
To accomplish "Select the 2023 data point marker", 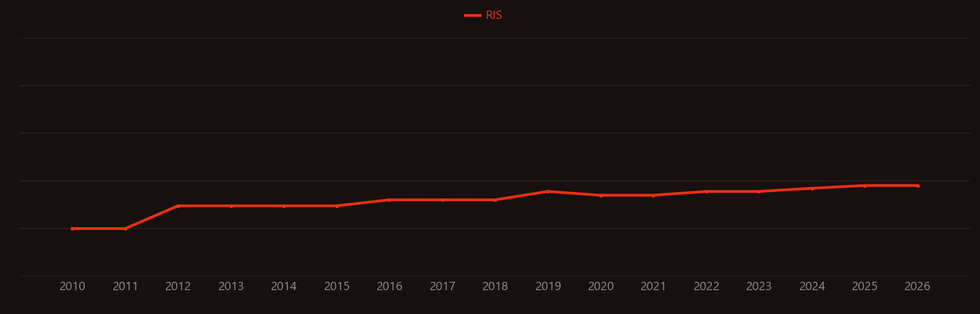I will (x=759, y=191).
